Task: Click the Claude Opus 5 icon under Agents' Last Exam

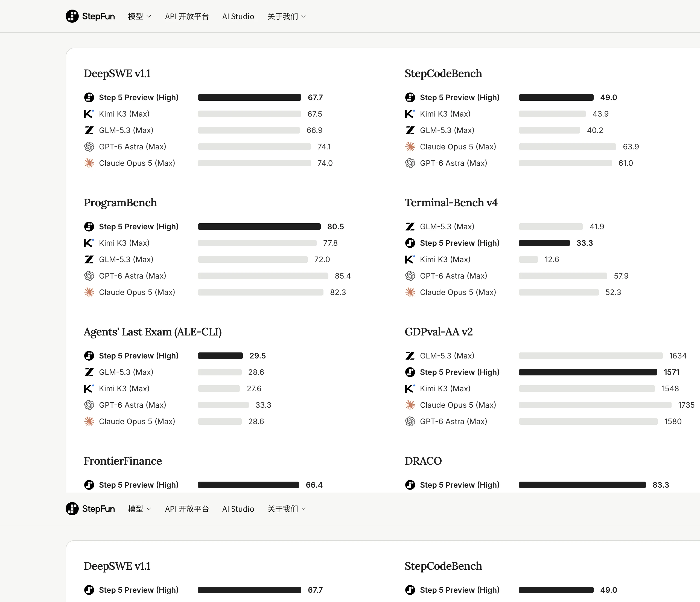Action: tap(89, 421)
